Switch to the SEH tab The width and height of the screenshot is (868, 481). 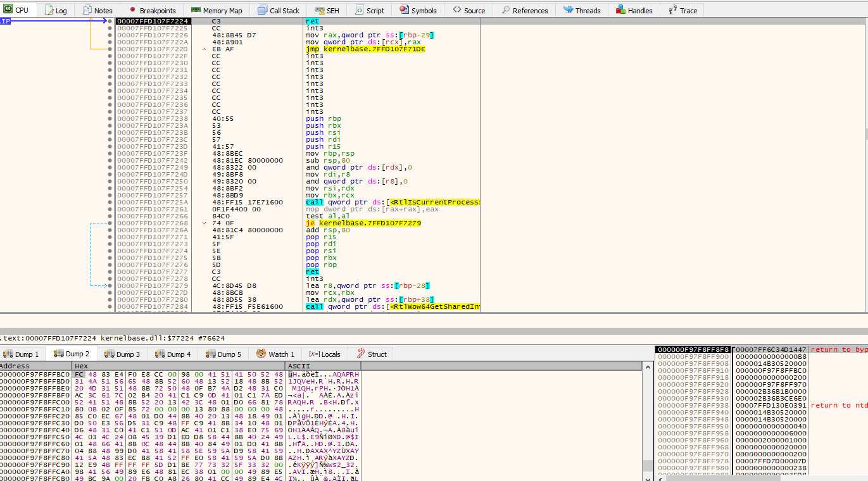click(x=327, y=10)
